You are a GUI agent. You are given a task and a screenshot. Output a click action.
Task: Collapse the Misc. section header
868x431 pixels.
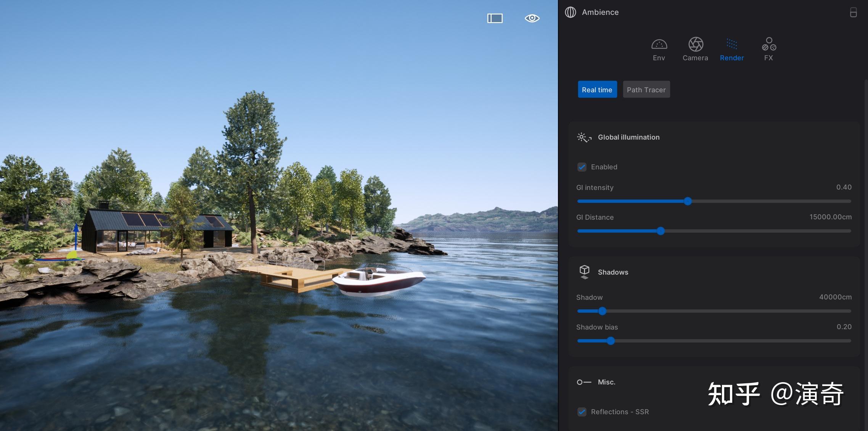pos(606,382)
